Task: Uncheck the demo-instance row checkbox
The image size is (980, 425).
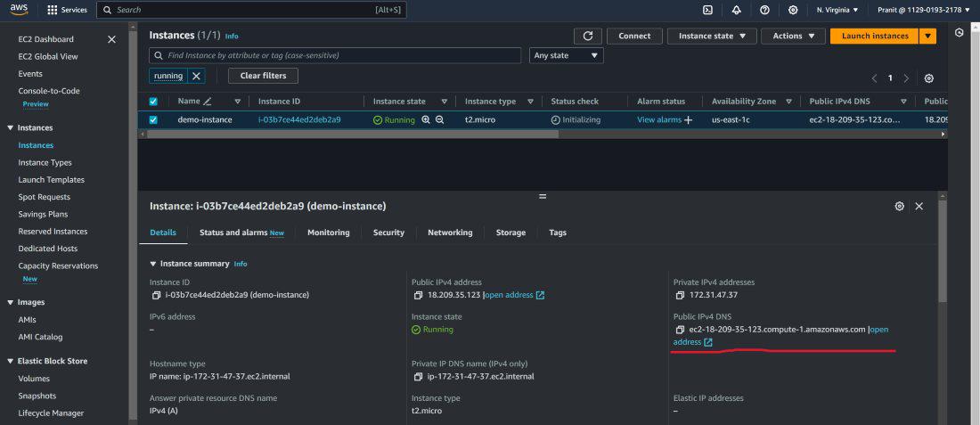Action: [x=153, y=120]
